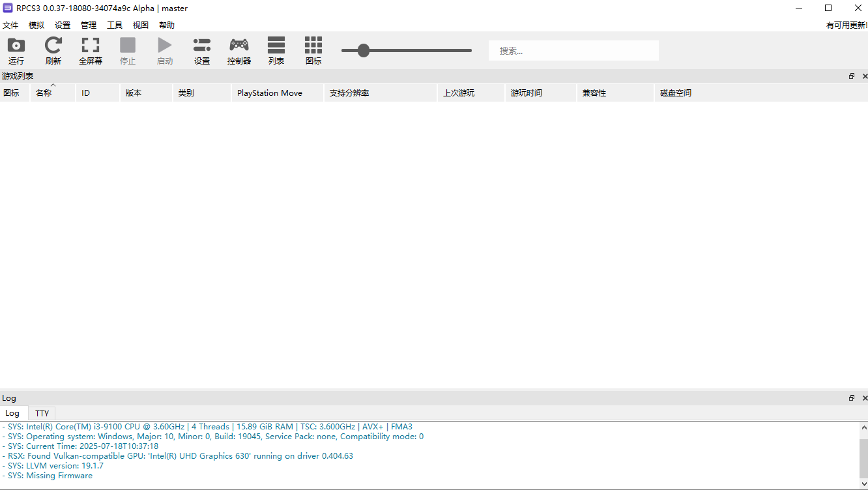Click the 启动 play icon

165,46
